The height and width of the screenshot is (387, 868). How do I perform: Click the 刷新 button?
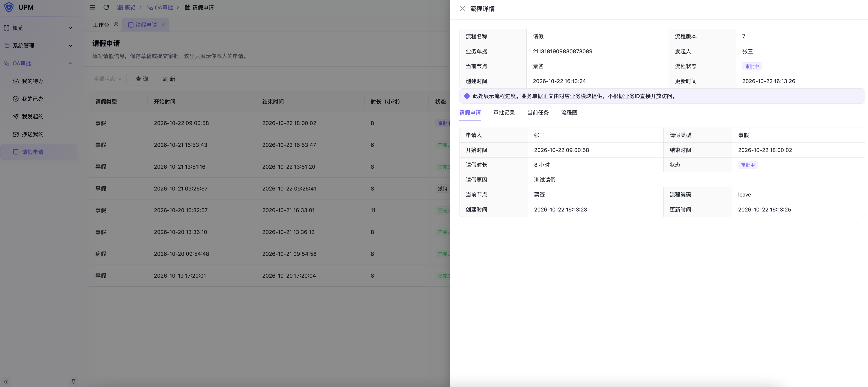click(169, 79)
